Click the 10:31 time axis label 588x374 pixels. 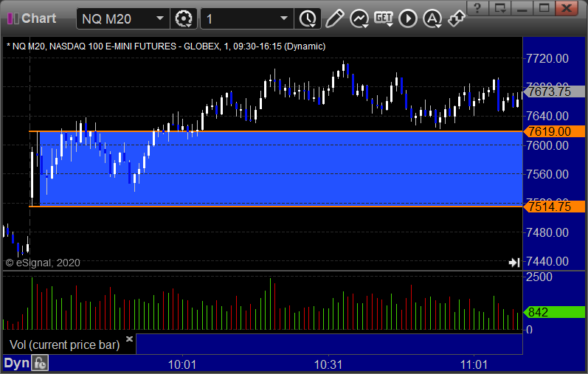tap(328, 364)
